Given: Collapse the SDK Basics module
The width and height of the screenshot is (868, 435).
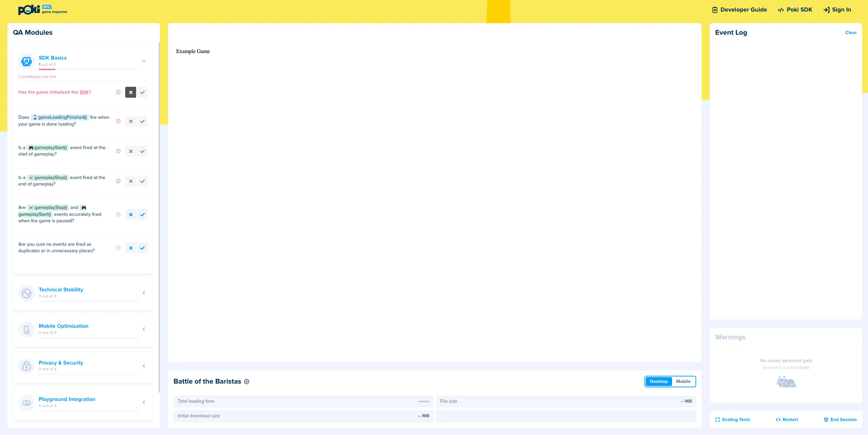Looking at the screenshot, I should [144, 61].
